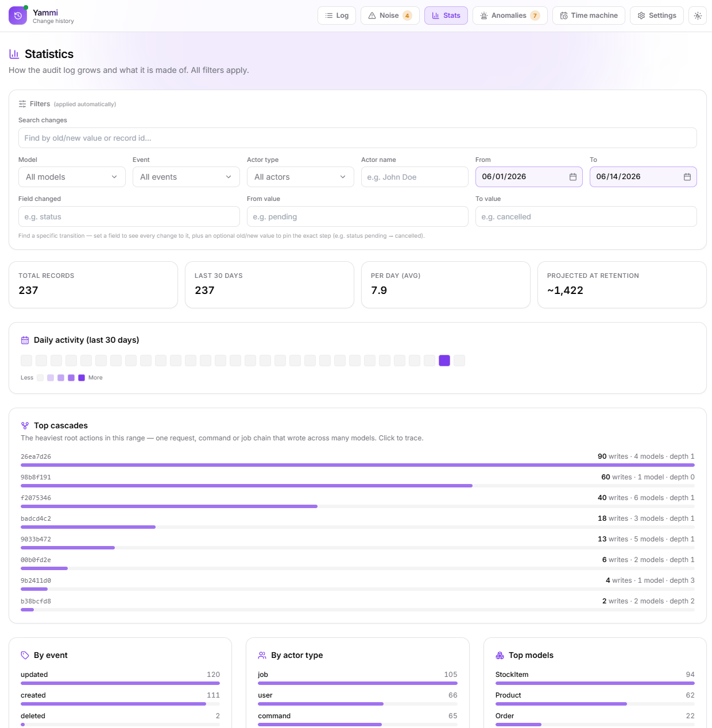This screenshot has width=712, height=728.
Task: Expand the All events dropdown
Action: [186, 177]
